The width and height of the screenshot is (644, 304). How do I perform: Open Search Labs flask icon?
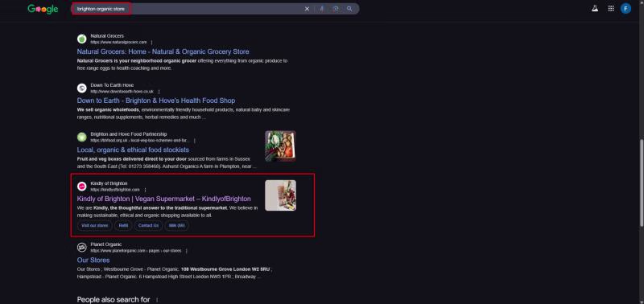tap(595, 9)
